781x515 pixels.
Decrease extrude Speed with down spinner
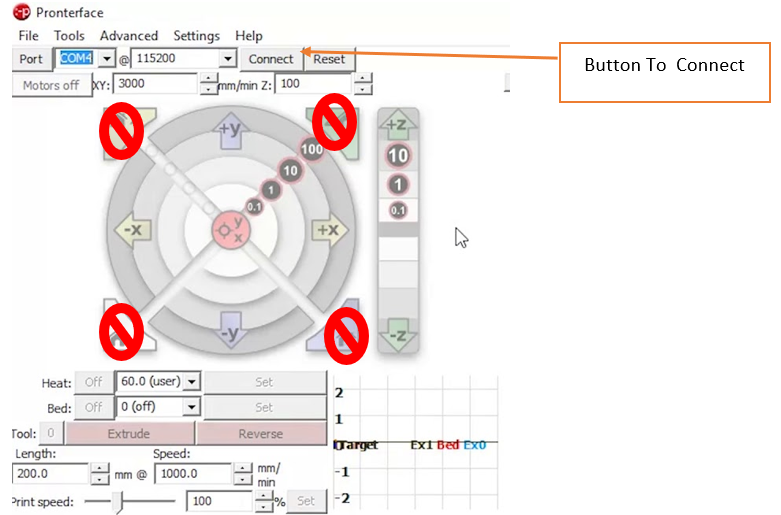pyautogui.click(x=243, y=479)
